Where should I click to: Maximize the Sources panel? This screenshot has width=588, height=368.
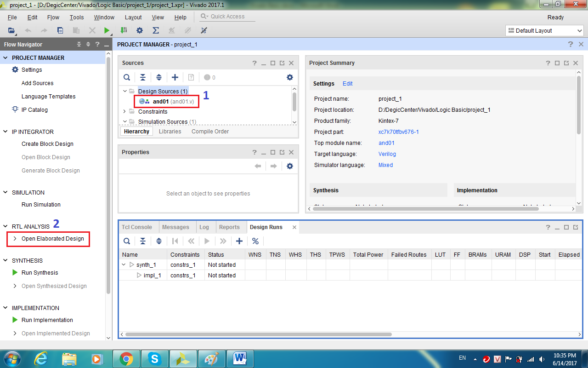click(x=273, y=63)
